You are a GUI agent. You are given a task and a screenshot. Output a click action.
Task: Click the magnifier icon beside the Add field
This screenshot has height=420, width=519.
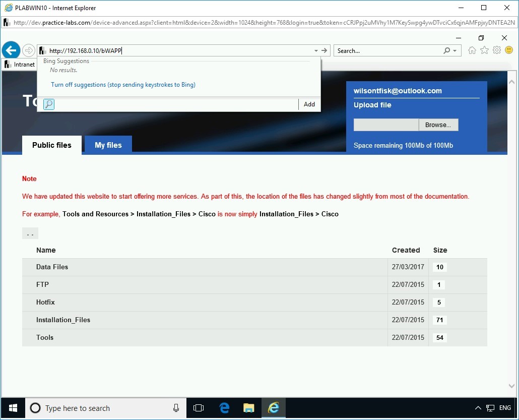click(x=48, y=104)
